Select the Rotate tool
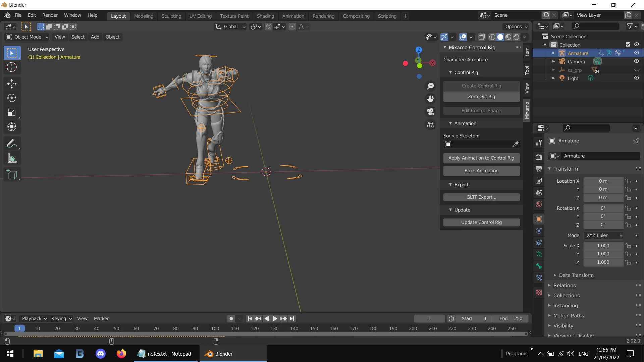Screen dimensions: 644x362 click(x=12, y=98)
